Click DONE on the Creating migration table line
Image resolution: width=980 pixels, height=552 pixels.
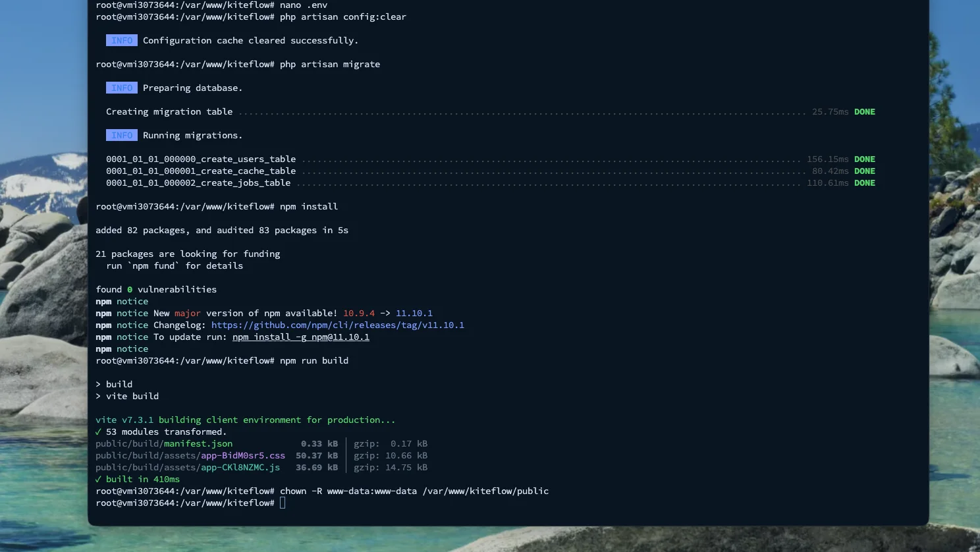click(x=865, y=111)
